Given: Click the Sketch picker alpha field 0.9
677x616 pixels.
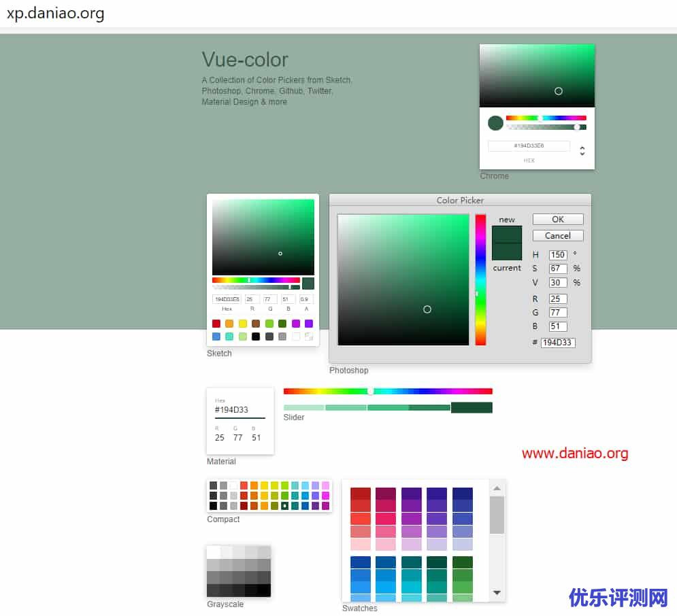Looking at the screenshot, I should pyautogui.click(x=306, y=299).
